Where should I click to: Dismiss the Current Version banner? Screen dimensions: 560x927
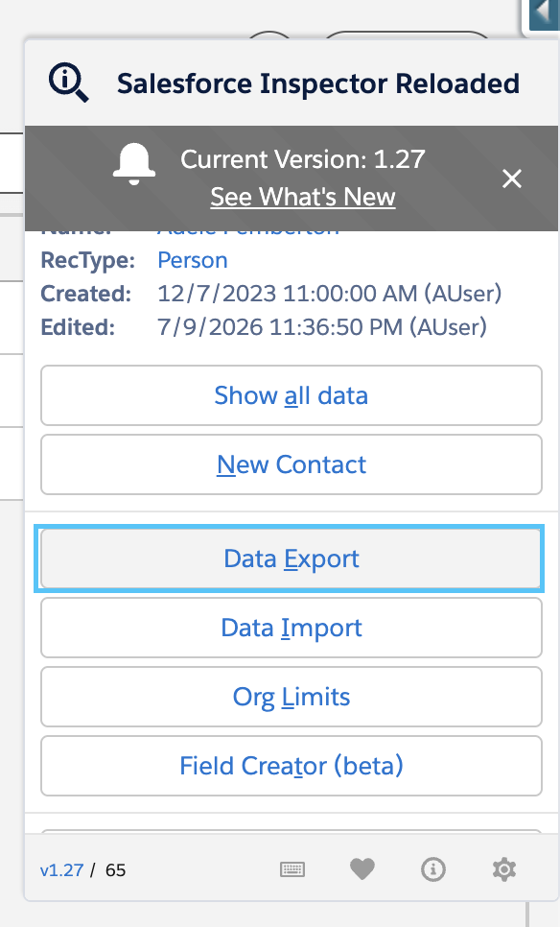point(511,178)
